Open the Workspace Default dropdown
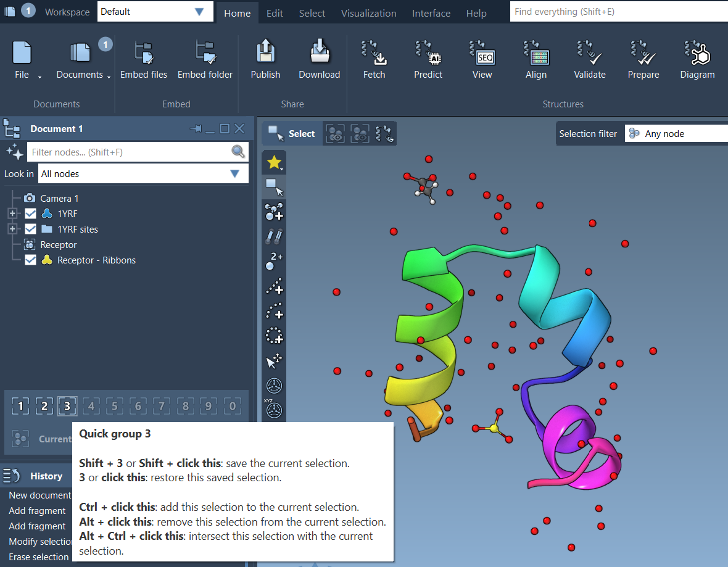 click(155, 12)
